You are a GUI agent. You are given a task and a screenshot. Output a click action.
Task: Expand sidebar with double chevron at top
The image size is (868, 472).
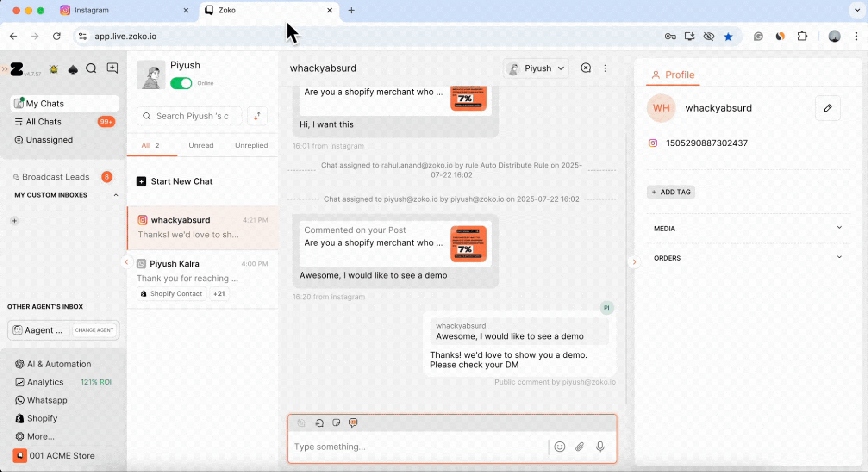pos(5,69)
